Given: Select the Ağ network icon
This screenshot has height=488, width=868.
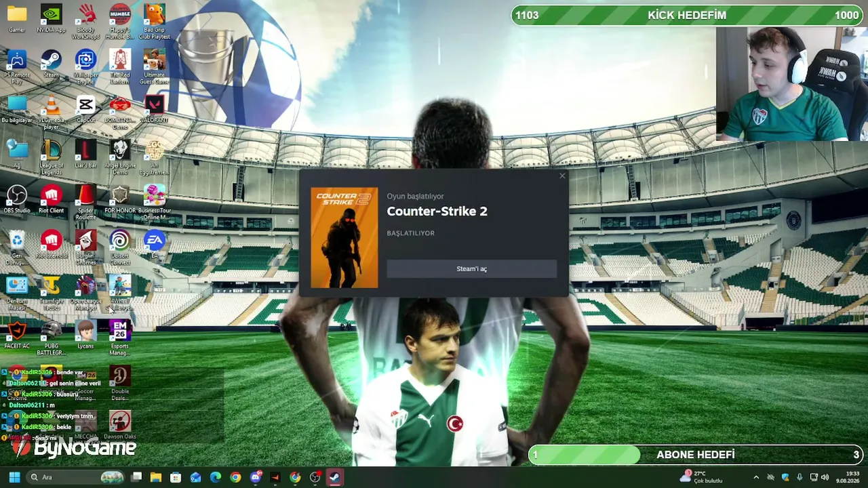Looking at the screenshot, I should 17,155.
